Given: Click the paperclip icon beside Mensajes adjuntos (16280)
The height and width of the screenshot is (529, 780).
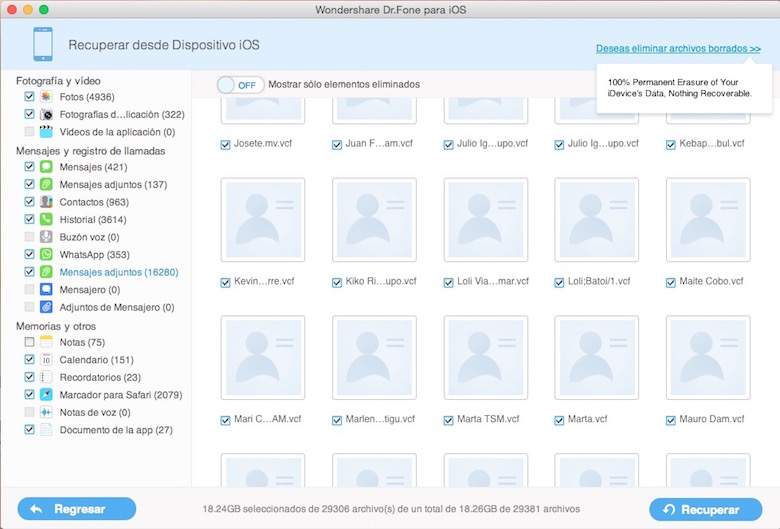Looking at the screenshot, I should 46,272.
